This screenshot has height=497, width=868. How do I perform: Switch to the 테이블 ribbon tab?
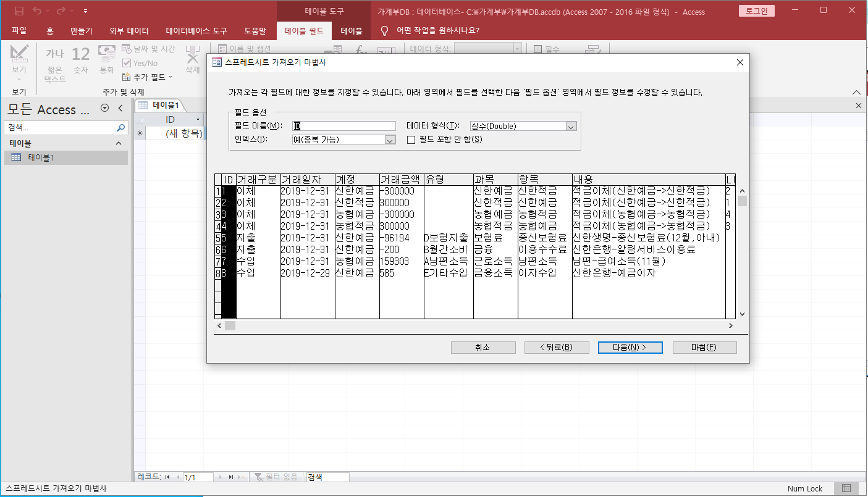(x=352, y=30)
